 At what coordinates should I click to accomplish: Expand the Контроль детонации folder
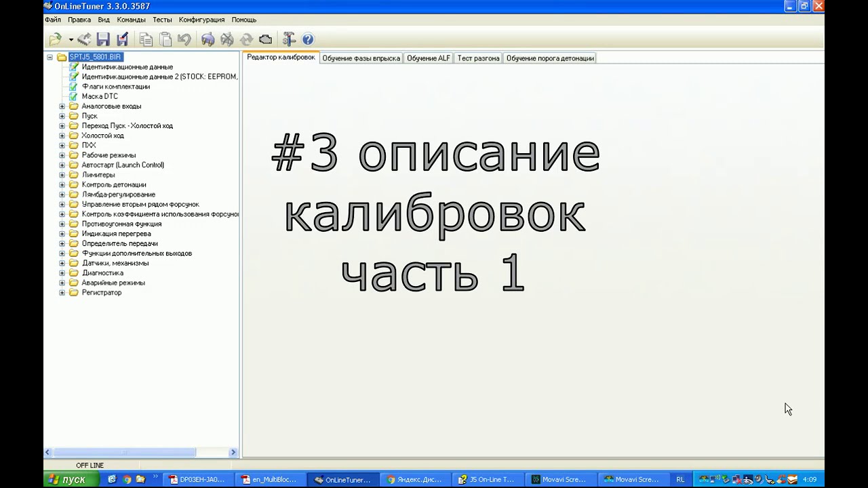click(62, 185)
